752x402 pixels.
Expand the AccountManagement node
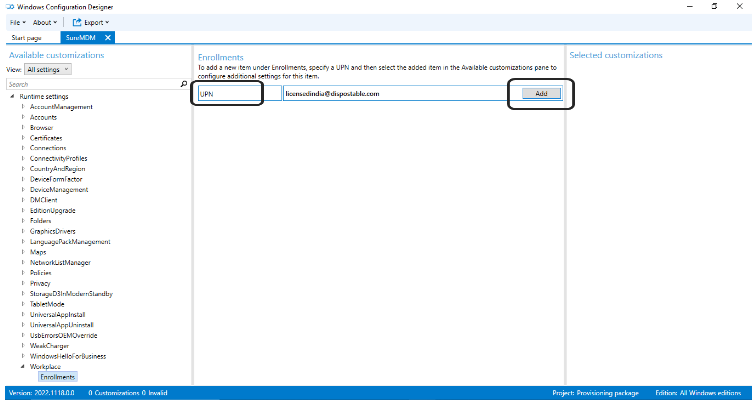pos(23,107)
